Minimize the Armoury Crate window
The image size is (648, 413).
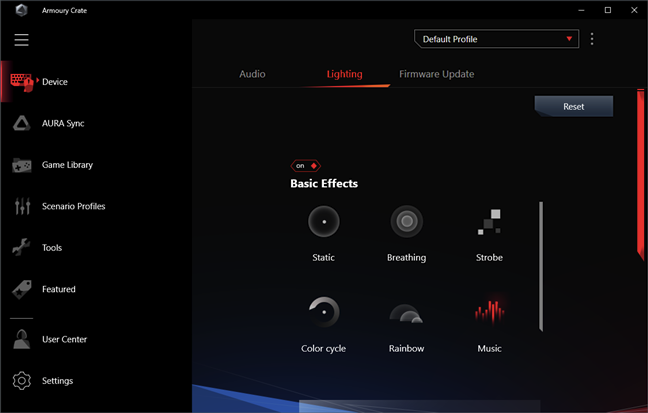pyautogui.click(x=581, y=10)
